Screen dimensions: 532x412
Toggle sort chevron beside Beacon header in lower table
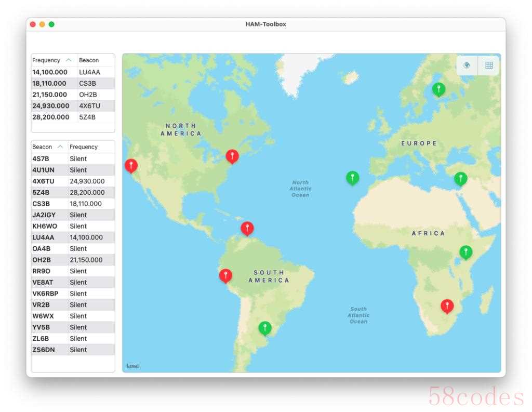pos(60,147)
